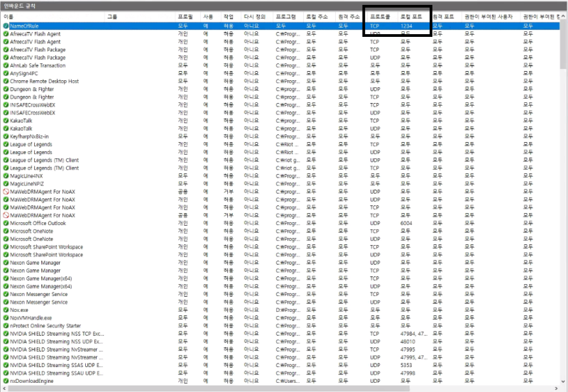568x392 pixels.
Task: Click allow icon on Nexon Messenger Service UDP row
Action: coord(6,302)
